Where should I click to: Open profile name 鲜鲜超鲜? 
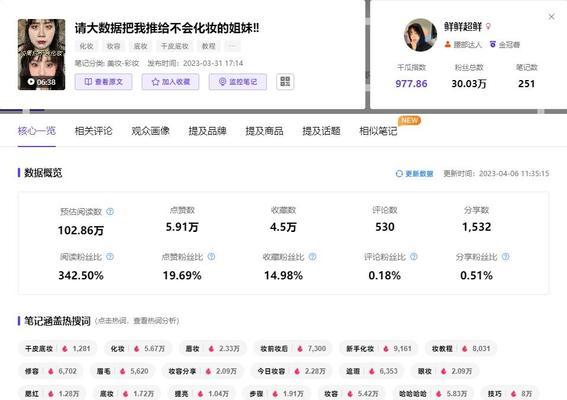[x=463, y=26]
